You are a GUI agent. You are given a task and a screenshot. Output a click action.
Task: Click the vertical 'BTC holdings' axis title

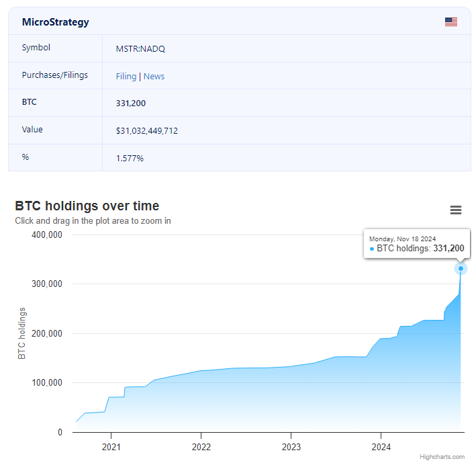point(22,333)
